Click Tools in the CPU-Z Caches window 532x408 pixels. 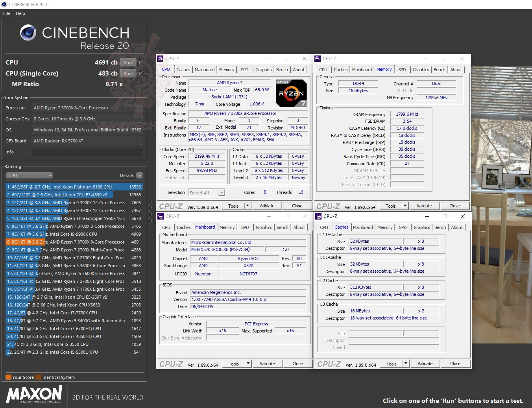392,364
